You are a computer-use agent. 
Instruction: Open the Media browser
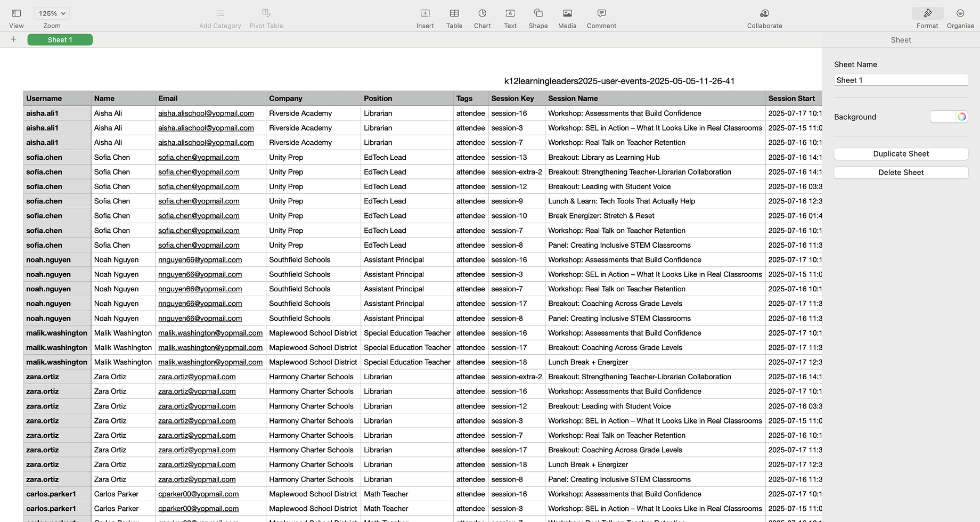point(567,13)
